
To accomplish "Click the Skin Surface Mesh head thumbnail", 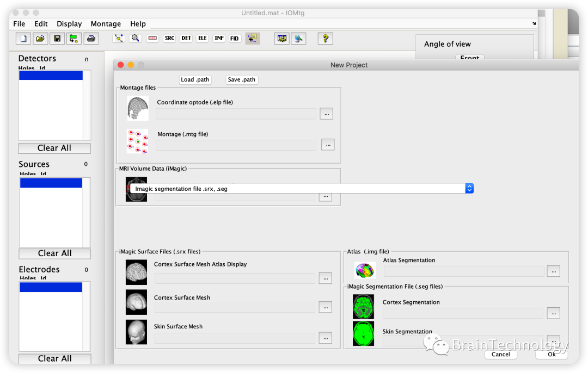I will coord(137,332).
